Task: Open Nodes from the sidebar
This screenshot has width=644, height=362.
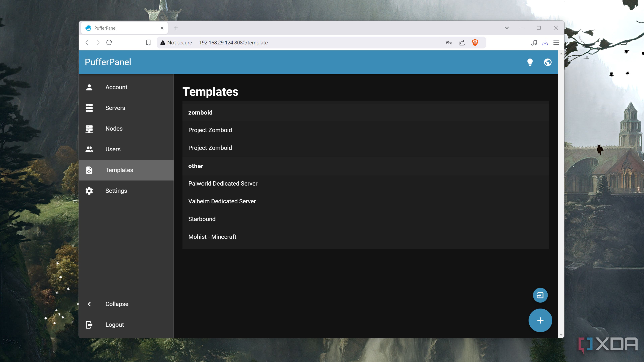Action: click(114, 129)
